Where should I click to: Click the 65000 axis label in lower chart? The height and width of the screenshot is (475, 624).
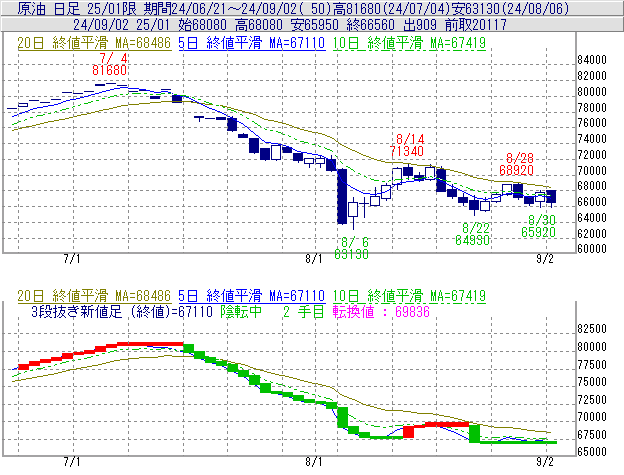[592, 452]
